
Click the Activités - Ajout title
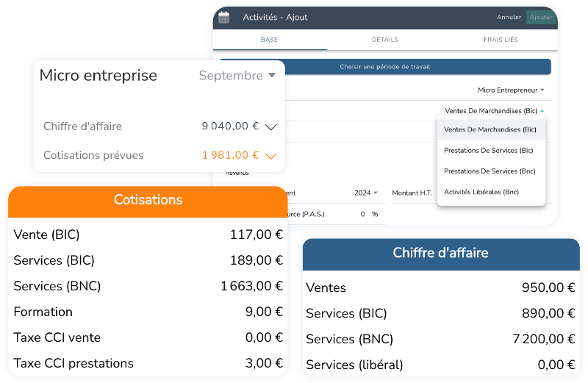275,17
